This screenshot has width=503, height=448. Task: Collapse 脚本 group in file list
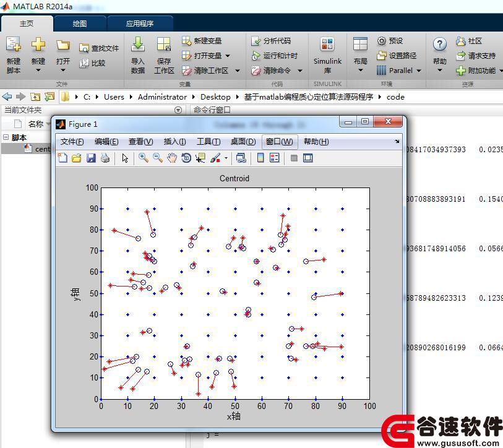point(6,137)
